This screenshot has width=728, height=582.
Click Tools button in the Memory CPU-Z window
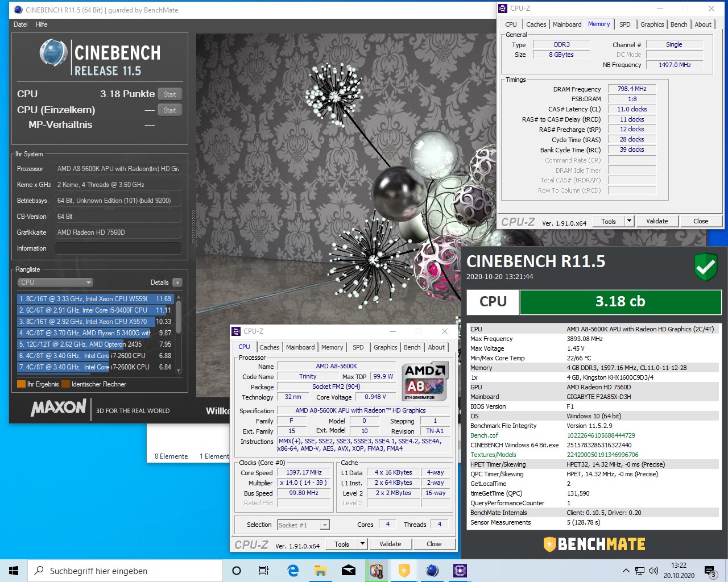click(609, 221)
